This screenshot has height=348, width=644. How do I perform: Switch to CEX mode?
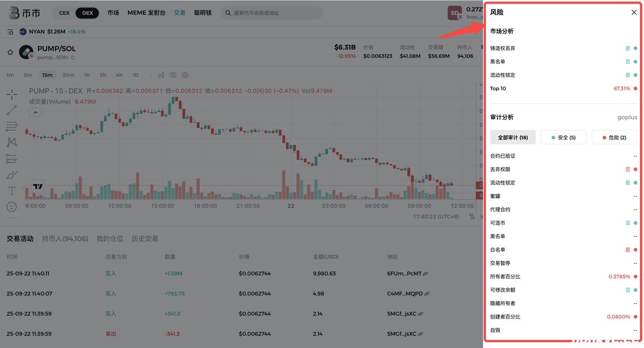[64, 13]
